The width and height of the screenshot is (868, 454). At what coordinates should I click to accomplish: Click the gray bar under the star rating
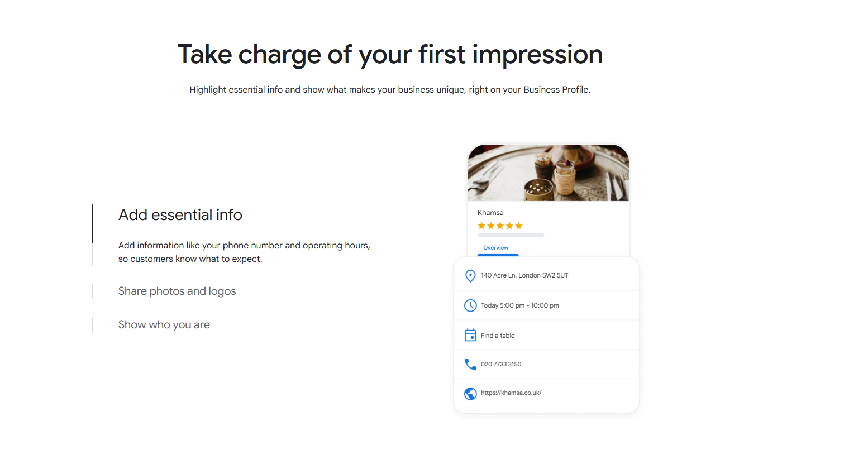click(511, 235)
